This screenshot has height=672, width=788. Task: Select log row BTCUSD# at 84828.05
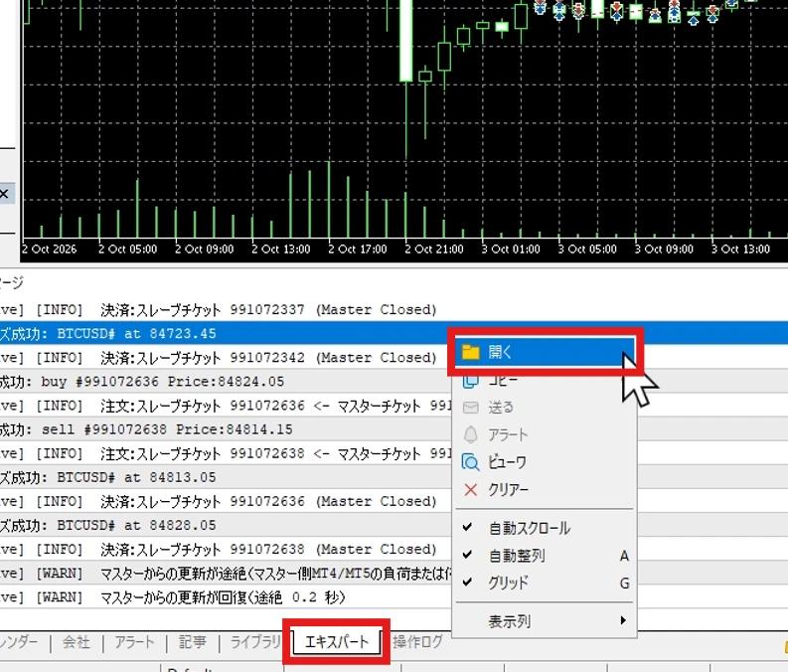pos(226,525)
